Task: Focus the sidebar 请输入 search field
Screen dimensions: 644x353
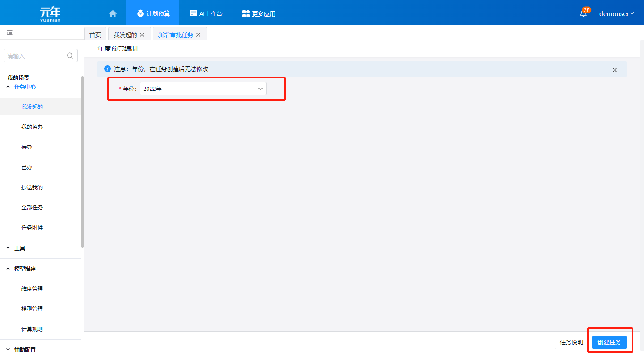Action: coord(36,56)
